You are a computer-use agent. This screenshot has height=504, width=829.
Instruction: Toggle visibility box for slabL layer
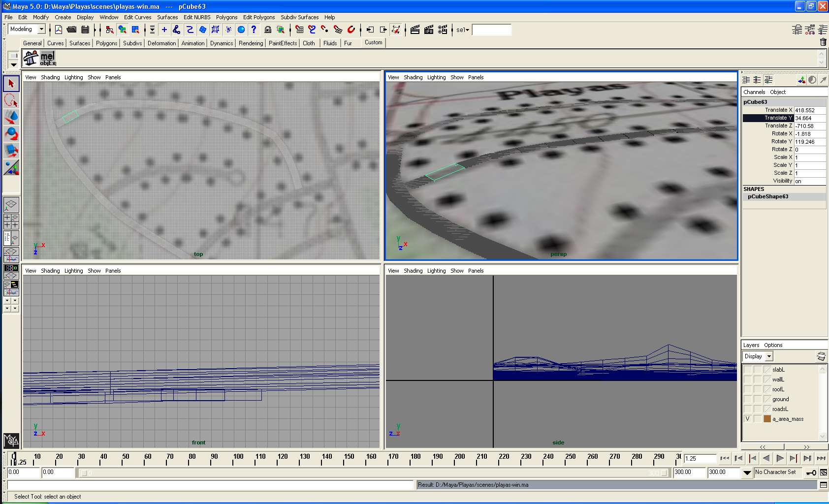(748, 370)
